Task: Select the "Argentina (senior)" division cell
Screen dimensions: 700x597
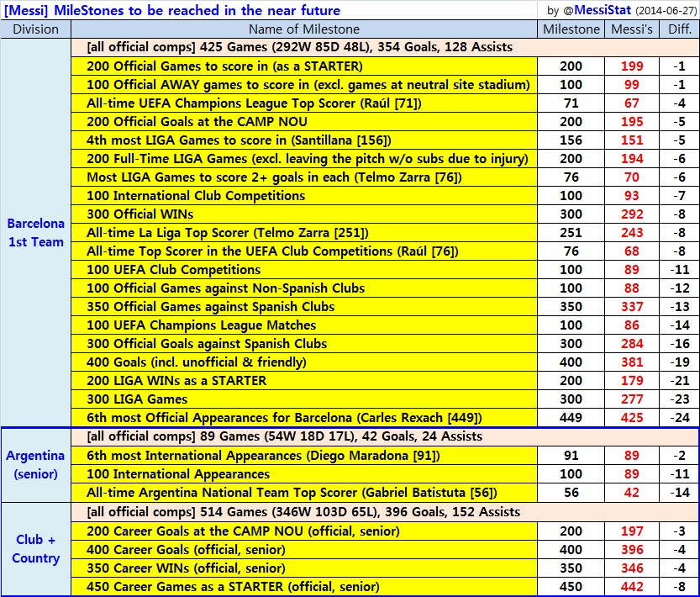Action: 35,465
